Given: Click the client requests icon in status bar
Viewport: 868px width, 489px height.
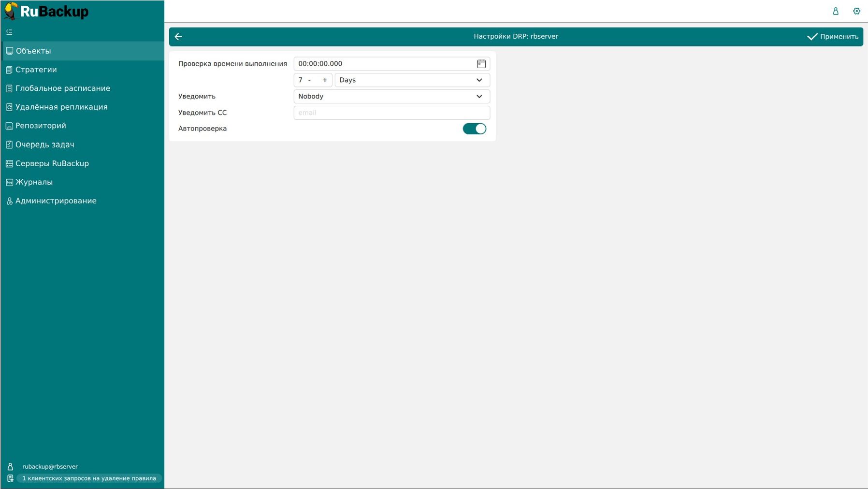Looking at the screenshot, I should (10, 478).
